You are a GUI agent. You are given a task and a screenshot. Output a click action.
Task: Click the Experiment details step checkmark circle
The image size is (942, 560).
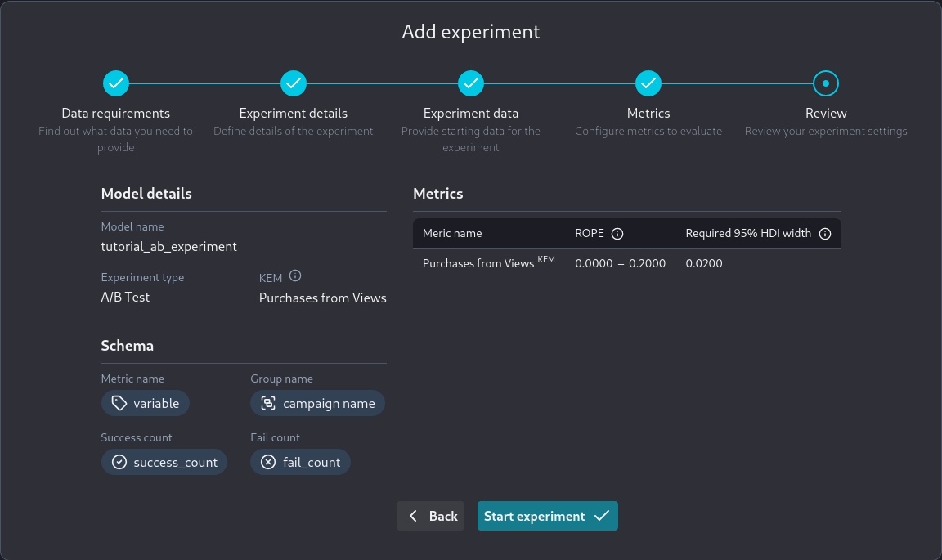click(x=294, y=83)
